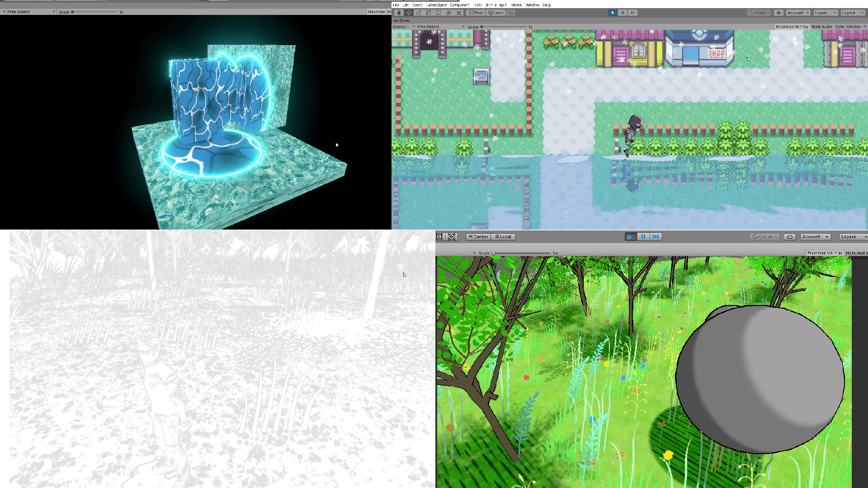Open the Collab dropdown in top-right editor
The width and height of the screenshot is (868, 488).
pyautogui.click(x=760, y=13)
